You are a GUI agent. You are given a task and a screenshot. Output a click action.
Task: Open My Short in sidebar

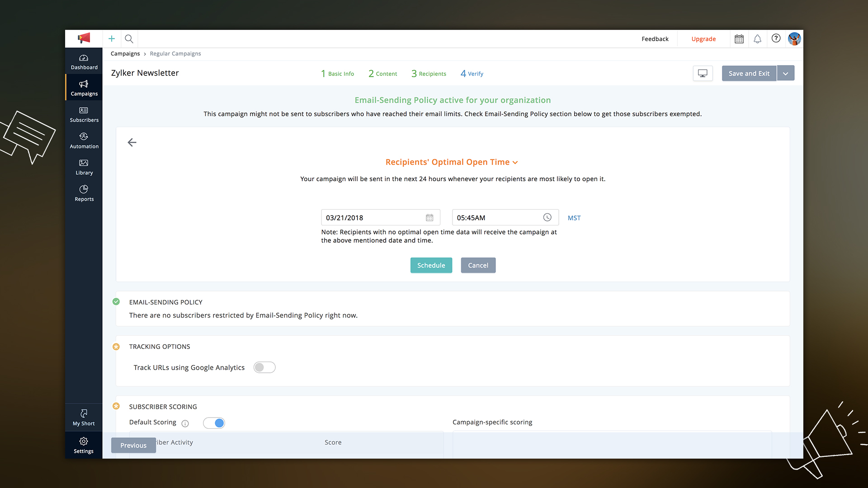point(84,418)
